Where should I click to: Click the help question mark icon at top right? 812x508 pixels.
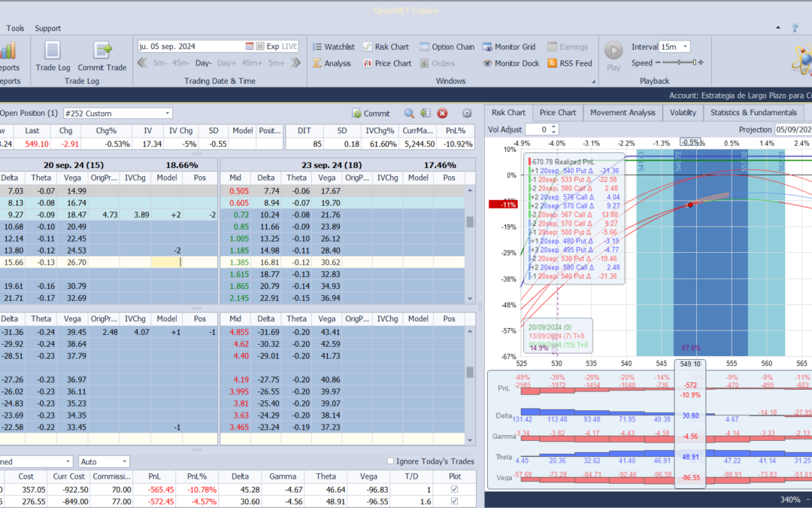[x=795, y=28]
